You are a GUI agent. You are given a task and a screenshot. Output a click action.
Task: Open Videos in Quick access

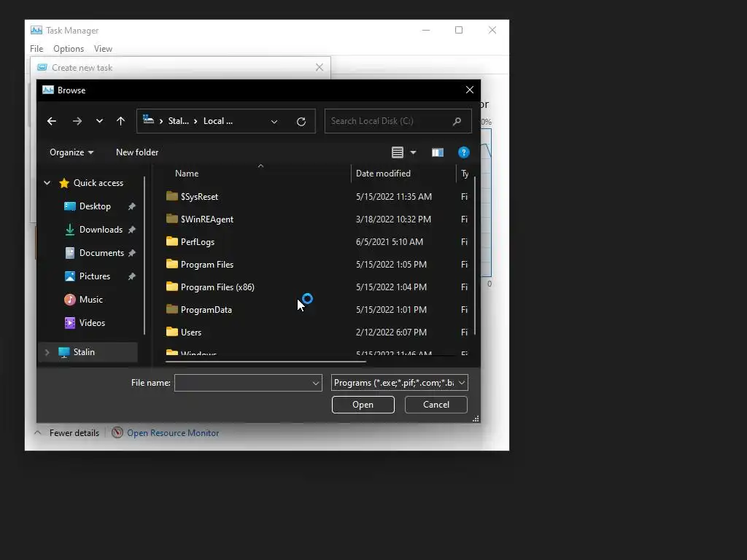point(92,323)
